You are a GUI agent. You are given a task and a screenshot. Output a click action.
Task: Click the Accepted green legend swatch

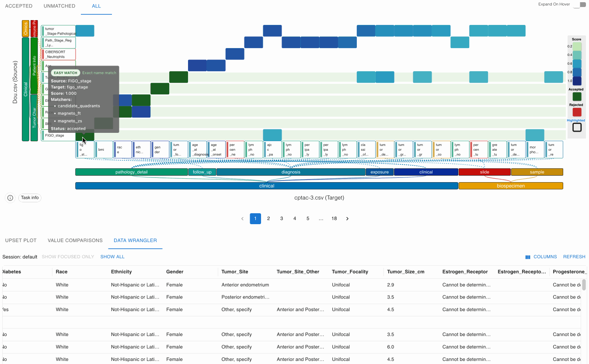577,97
